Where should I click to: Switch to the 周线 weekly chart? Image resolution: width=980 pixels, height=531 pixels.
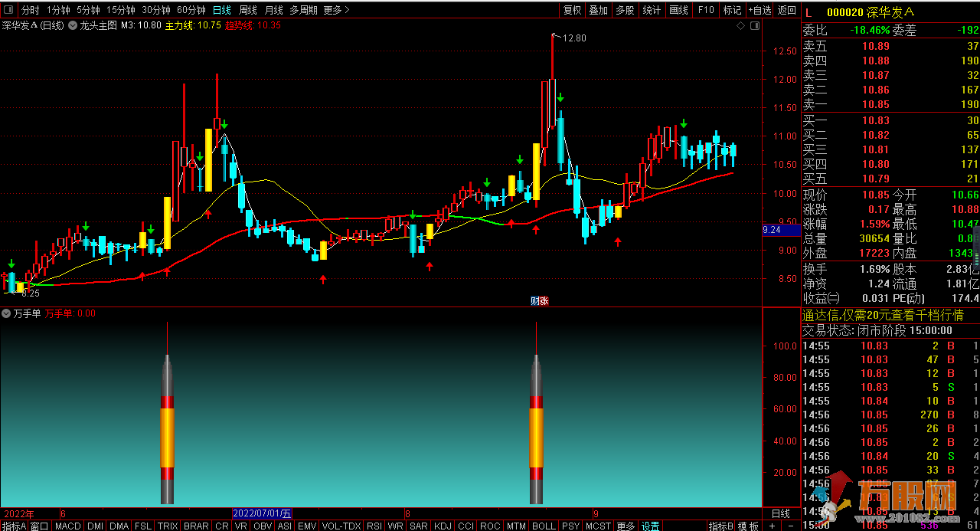pos(248,10)
